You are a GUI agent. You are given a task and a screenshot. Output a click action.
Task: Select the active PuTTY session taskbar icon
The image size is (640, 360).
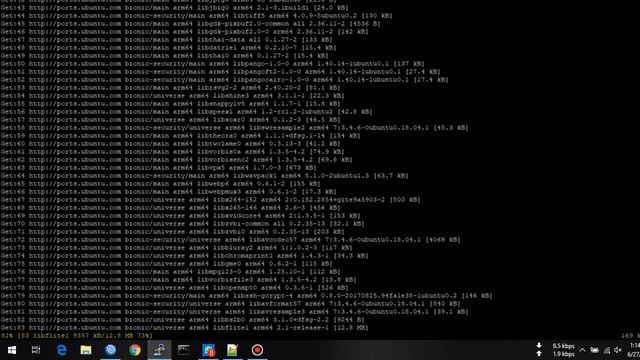(x=159, y=350)
